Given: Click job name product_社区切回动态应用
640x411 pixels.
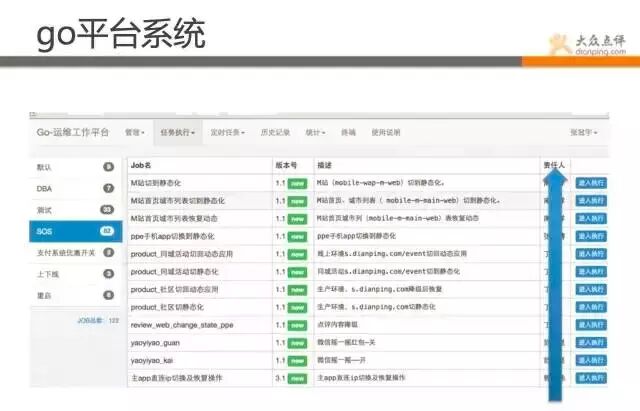Looking at the screenshot, I should pos(174,289).
